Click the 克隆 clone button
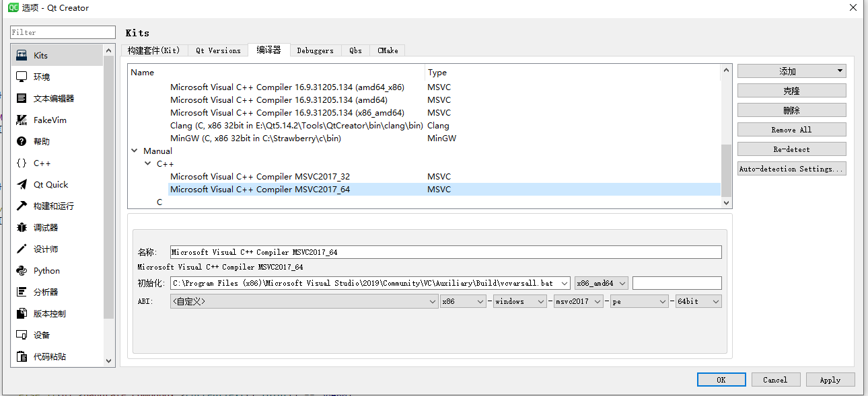 (792, 91)
